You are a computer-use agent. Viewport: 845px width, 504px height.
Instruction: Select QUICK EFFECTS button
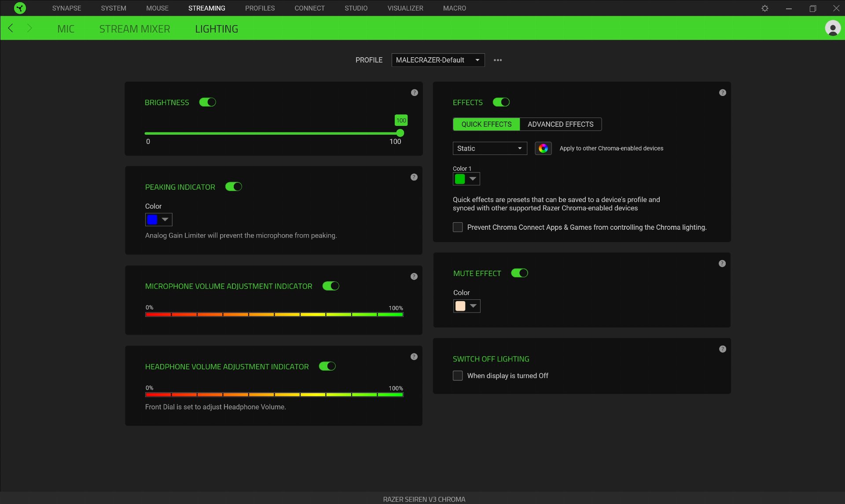coord(486,124)
